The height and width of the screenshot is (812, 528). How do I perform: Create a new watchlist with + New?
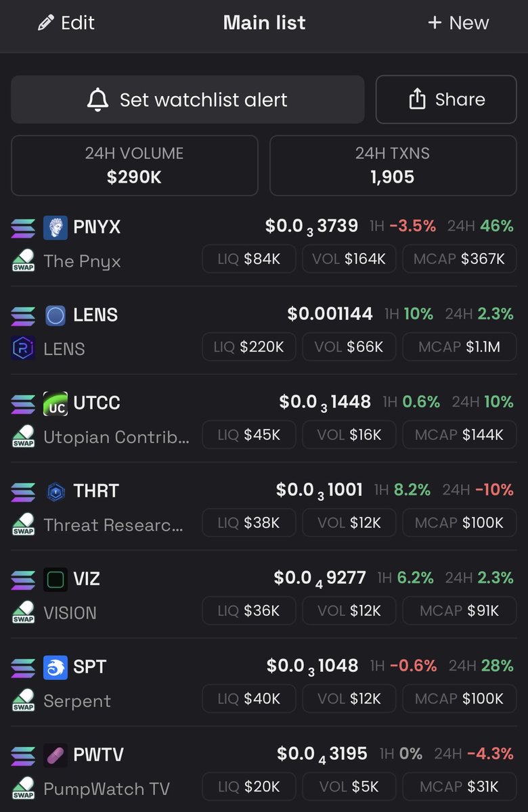click(458, 23)
